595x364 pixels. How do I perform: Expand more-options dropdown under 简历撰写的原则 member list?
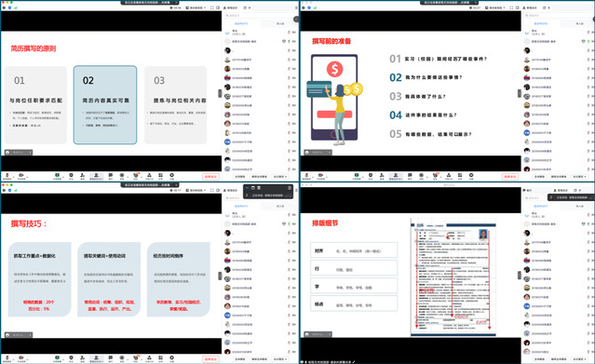click(280, 177)
